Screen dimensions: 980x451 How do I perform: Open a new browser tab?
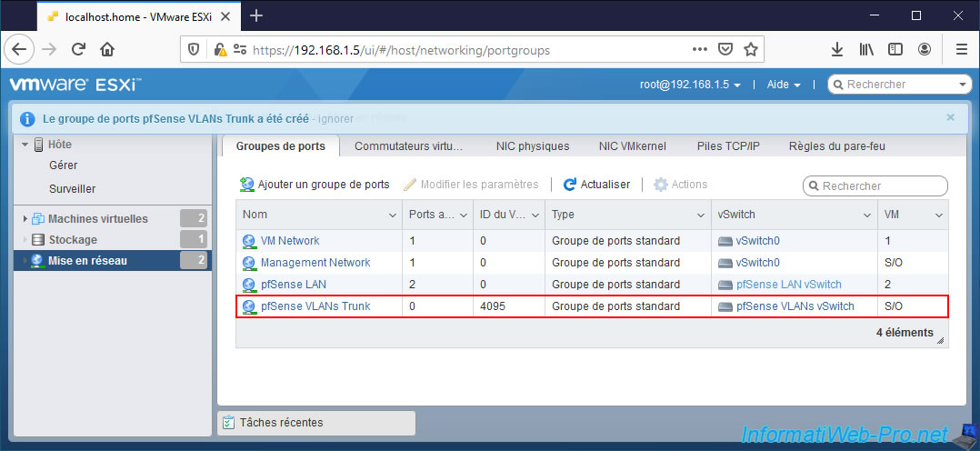click(255, 15)
